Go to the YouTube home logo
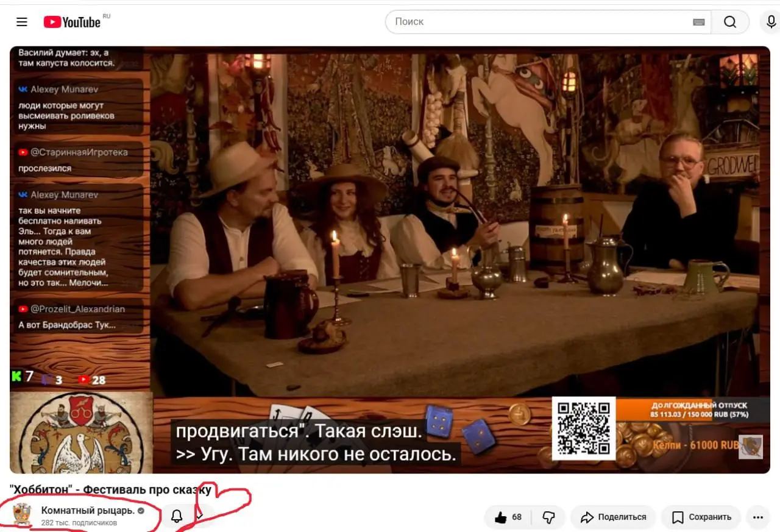This screenshot has width=780, height=532. pos(72,22)
